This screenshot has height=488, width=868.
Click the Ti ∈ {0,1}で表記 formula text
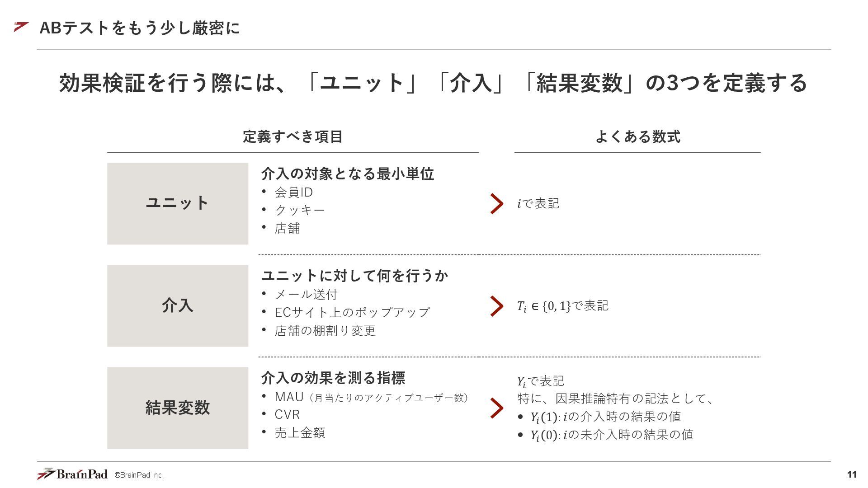563,306
